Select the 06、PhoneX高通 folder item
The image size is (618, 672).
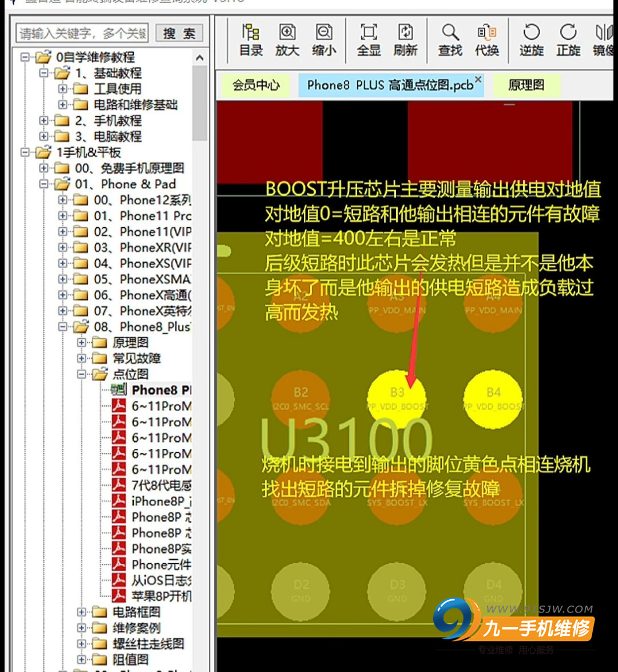(142, 295)
